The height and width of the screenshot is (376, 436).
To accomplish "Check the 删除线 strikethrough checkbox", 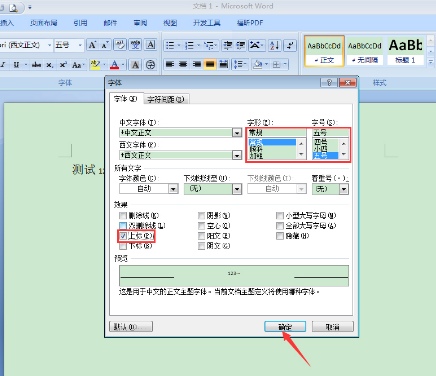I will click(x=123, y=216).
